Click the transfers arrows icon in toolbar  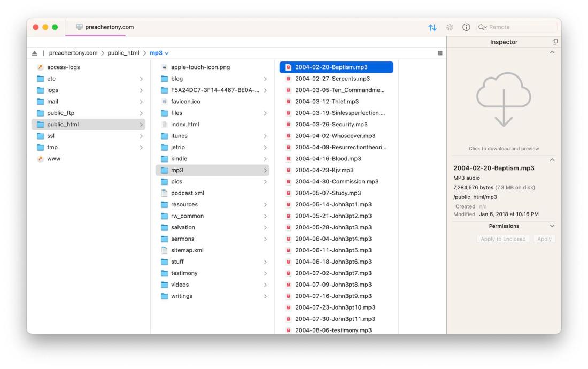432,27
